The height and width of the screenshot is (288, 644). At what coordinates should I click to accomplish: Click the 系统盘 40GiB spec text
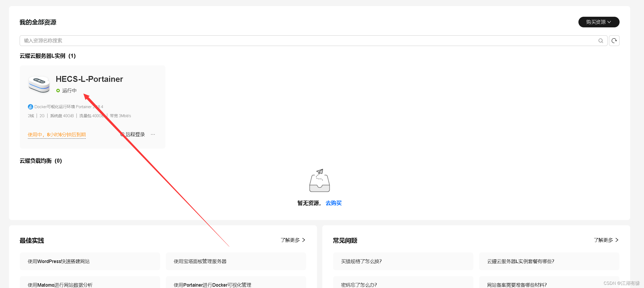pos(62,116)
